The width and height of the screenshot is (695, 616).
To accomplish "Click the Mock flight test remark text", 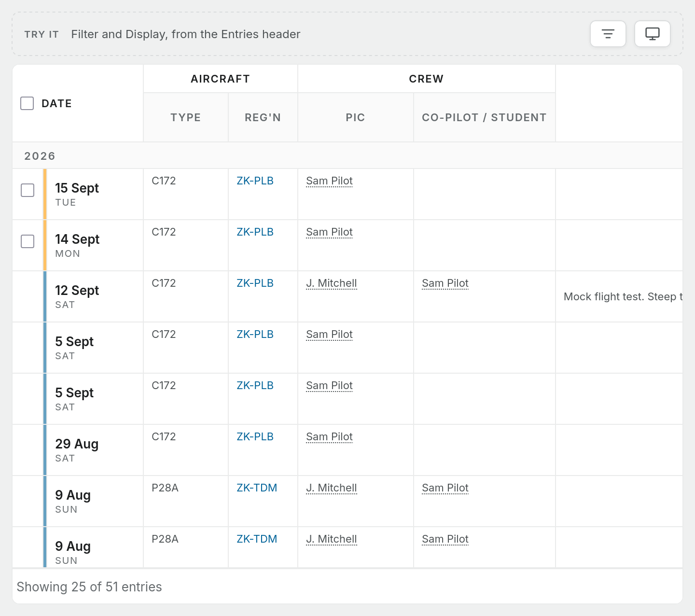I will (623, 297).
